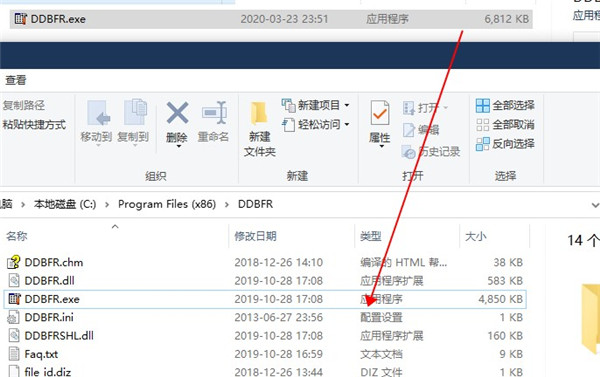Select the DDBFR.ini file icon
The height and width of the screenshot is (377, 600).
13,317
